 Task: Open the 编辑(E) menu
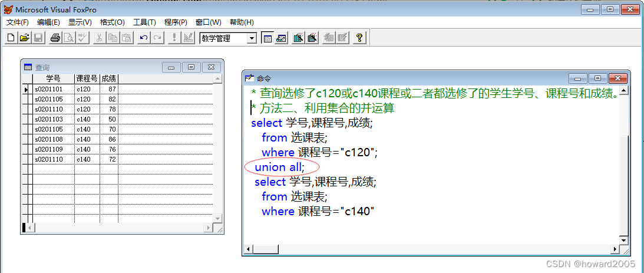pos(48,22)
